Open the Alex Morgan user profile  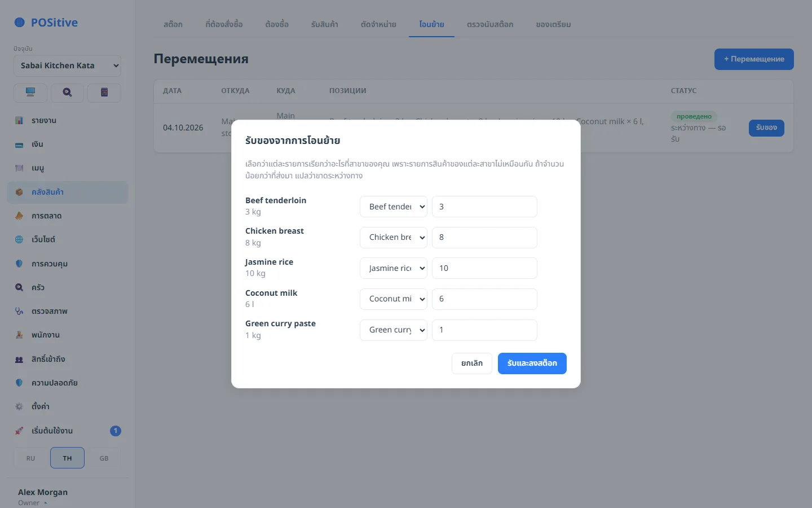[x=43, y=497]
